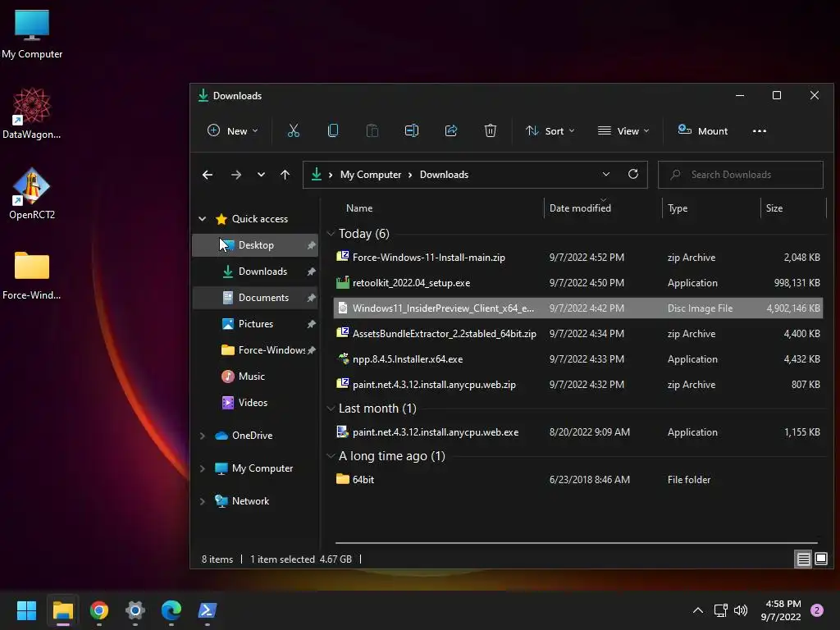Select paint.net.4.3.12.install.anycpu.web.zip file
This screenshot has height=630, width=840.
pos(578,385)
